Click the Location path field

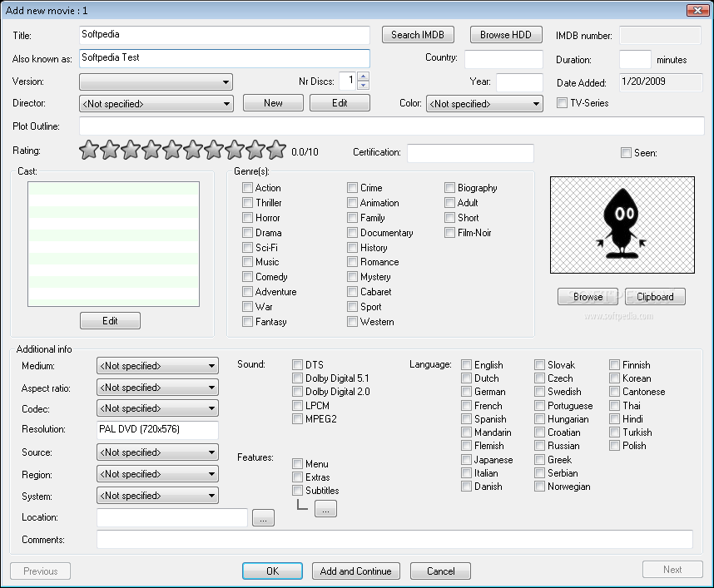tap(172, 518)
